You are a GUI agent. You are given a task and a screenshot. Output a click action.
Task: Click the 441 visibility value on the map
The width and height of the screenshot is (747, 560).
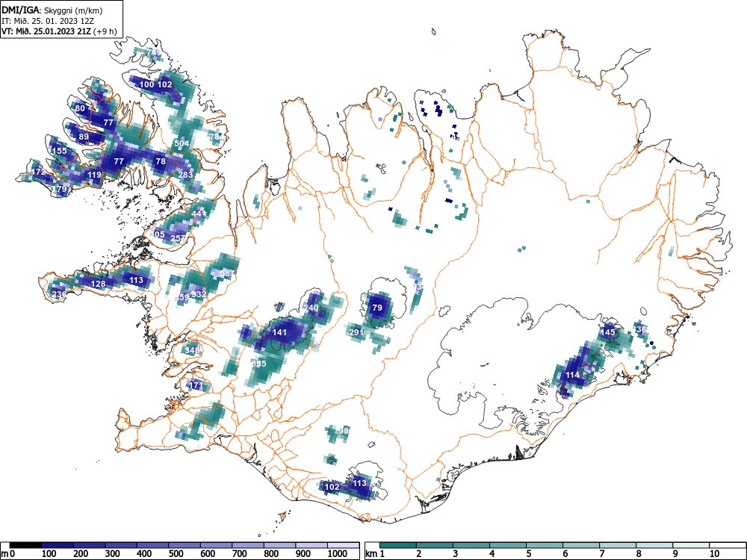tap(199, 214)
